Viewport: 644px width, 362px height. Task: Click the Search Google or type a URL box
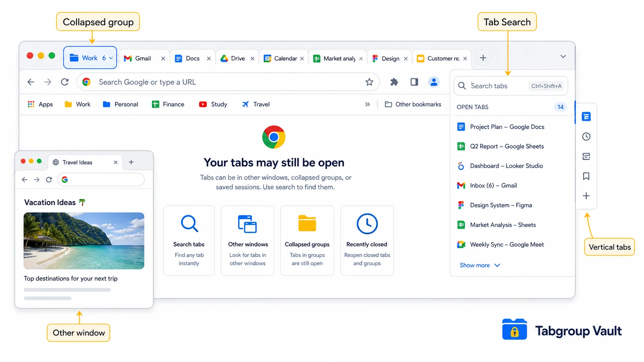click(x=228, y=82)
